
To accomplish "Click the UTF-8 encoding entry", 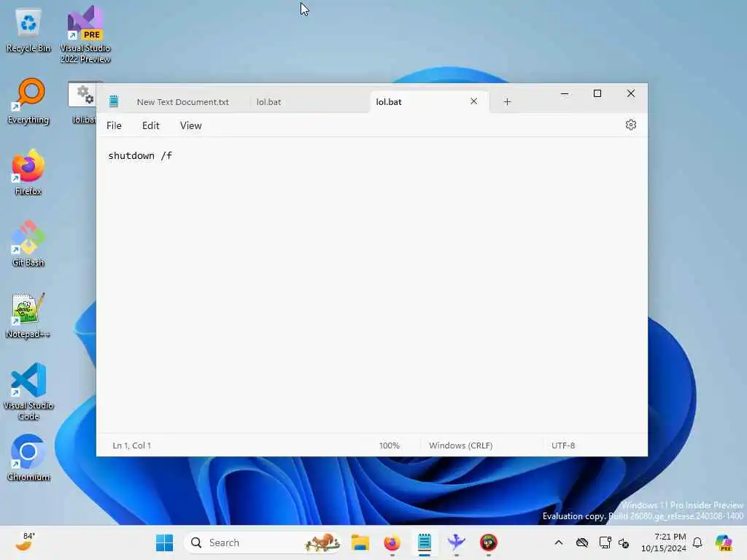I will 563,446.
